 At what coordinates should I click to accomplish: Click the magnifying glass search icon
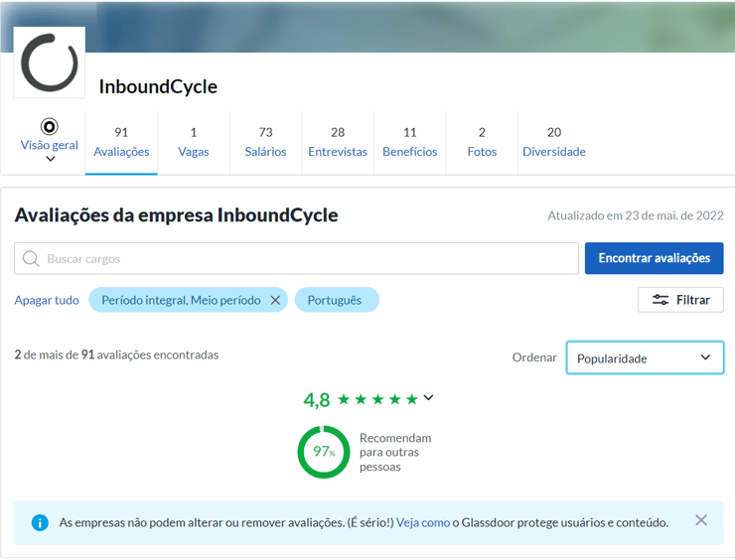click(x=31, y=258)
